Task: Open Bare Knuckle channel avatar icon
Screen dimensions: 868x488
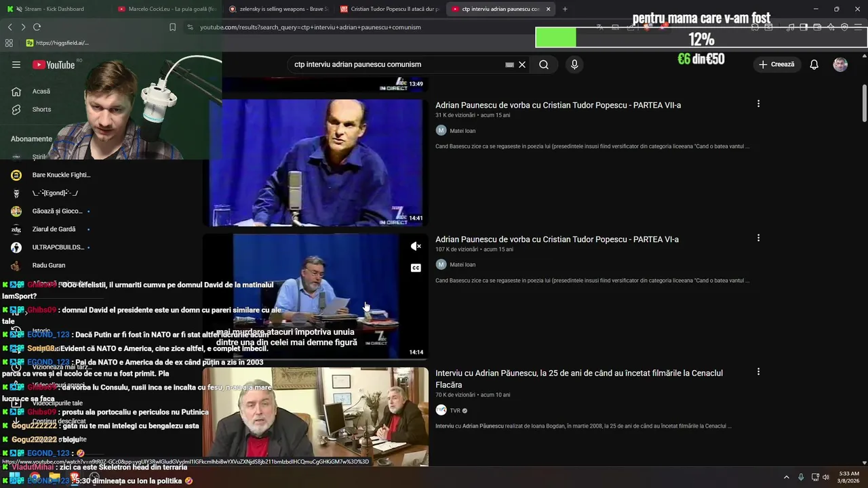Action: click(x=16, y=175)
